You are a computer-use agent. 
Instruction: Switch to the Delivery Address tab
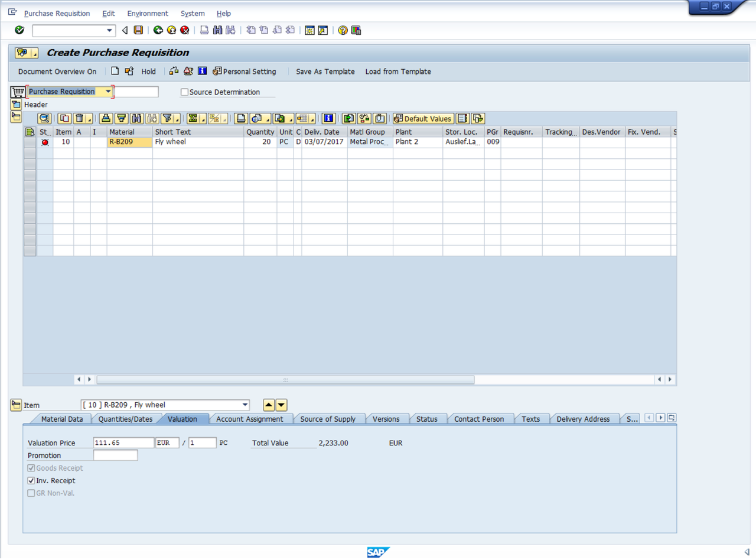point(584,419)
